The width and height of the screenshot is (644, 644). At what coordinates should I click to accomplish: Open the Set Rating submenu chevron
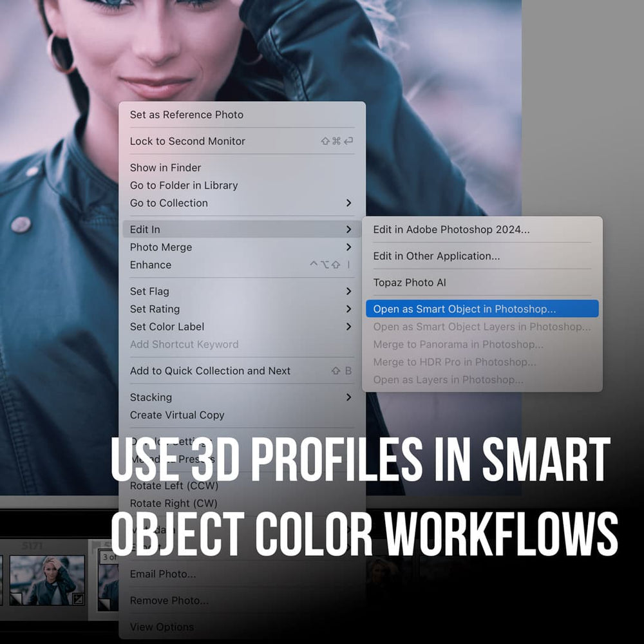tap(350, 309)
